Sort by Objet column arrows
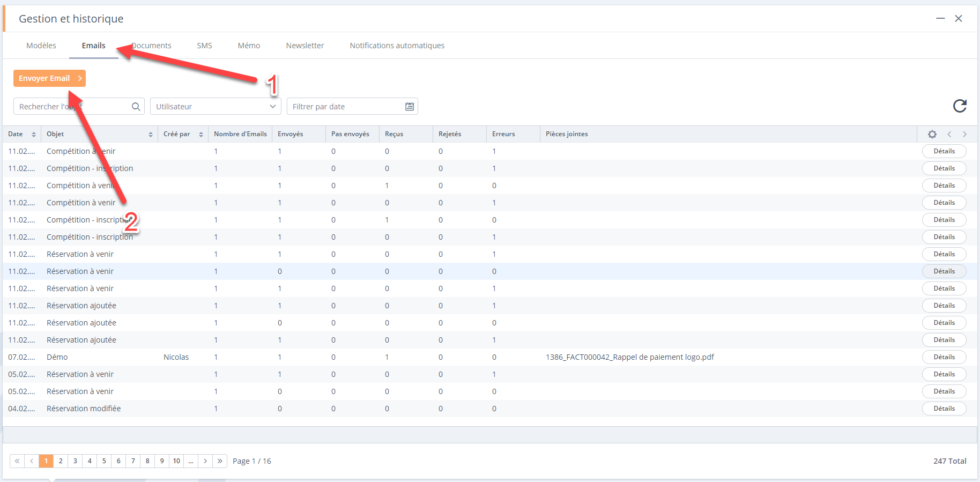Image resolution: width=980 pixels, height=482 pixels. (x=151, y=135)
